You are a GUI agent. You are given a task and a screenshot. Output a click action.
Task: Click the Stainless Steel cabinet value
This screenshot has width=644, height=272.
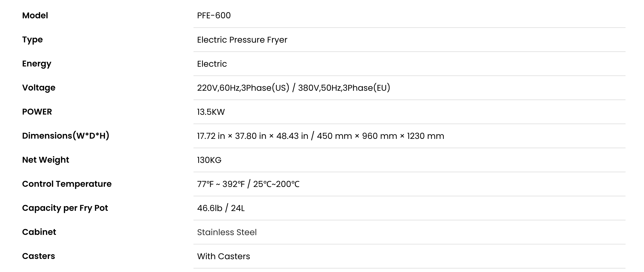pos(227,232)
